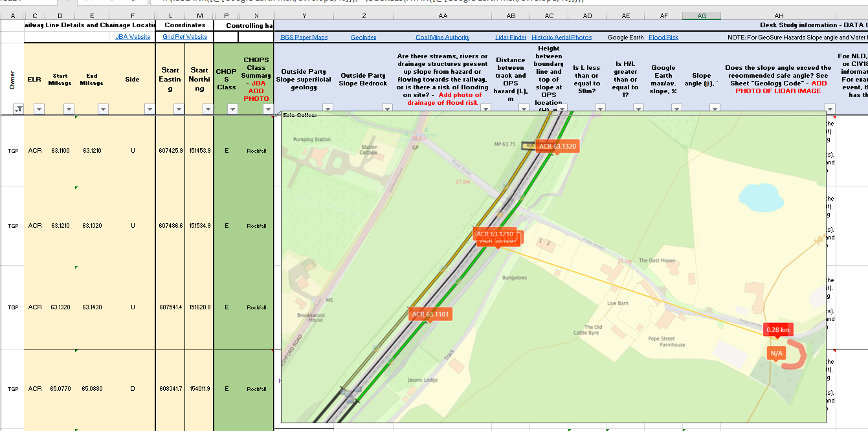Open the Slope angle filter dropdown

[x=715, y=109]
